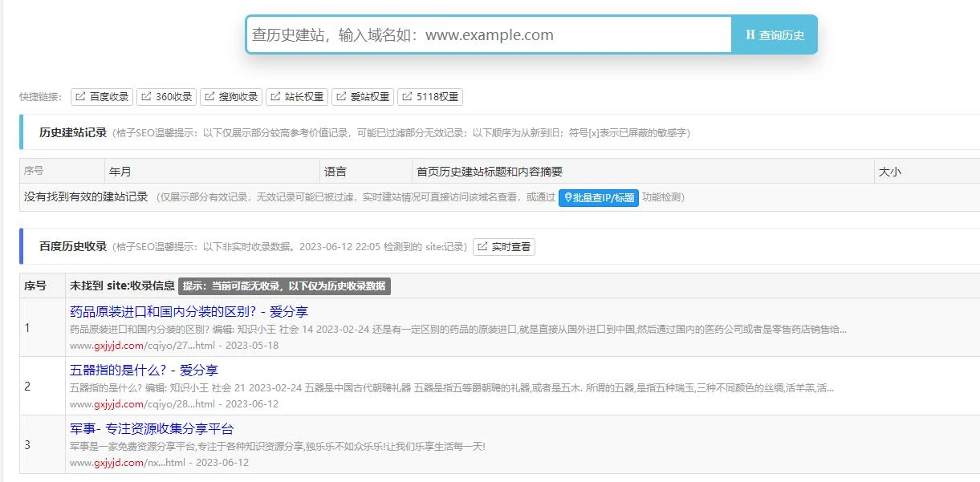Click the external-link icon on 实时查看

(482, 247)
